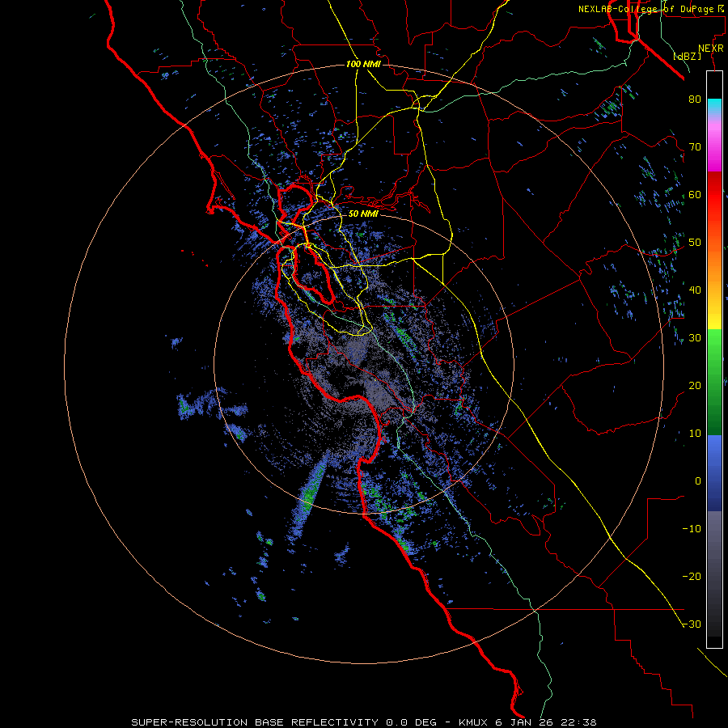728x728 pixels.
Task: Click the green band of the color scale
Action: point(714,382)
